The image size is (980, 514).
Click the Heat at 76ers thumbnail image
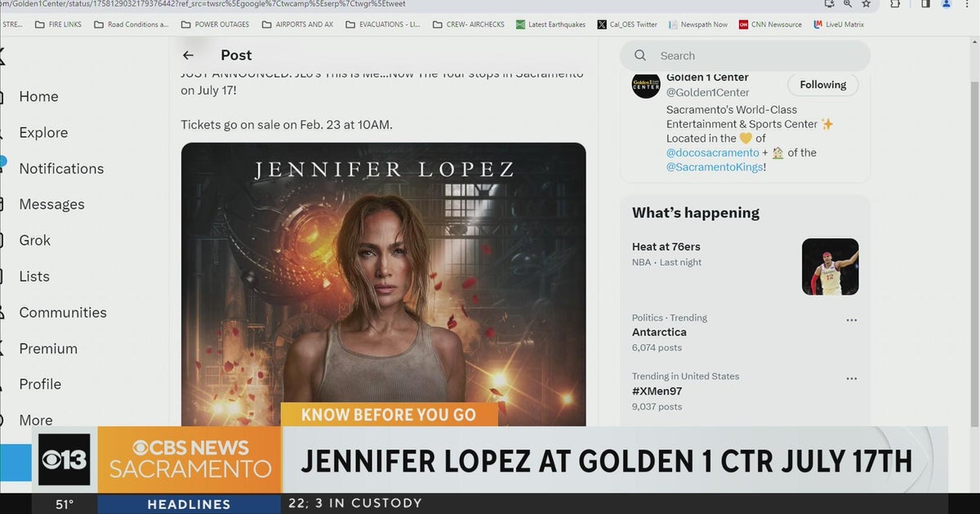[830, 267]
